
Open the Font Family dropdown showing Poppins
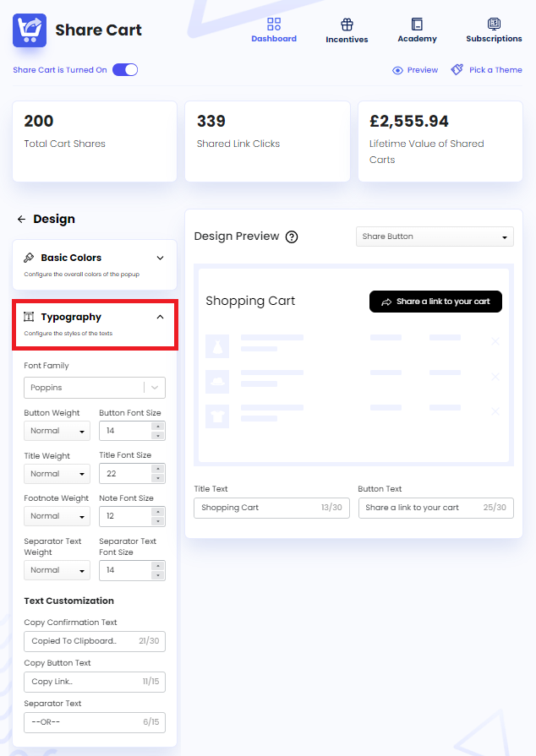pos(94,387)
